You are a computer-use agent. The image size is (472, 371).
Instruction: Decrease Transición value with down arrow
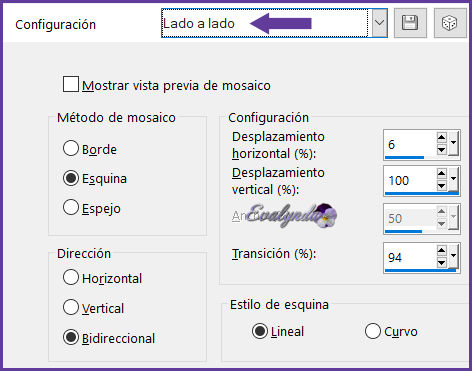442,262
